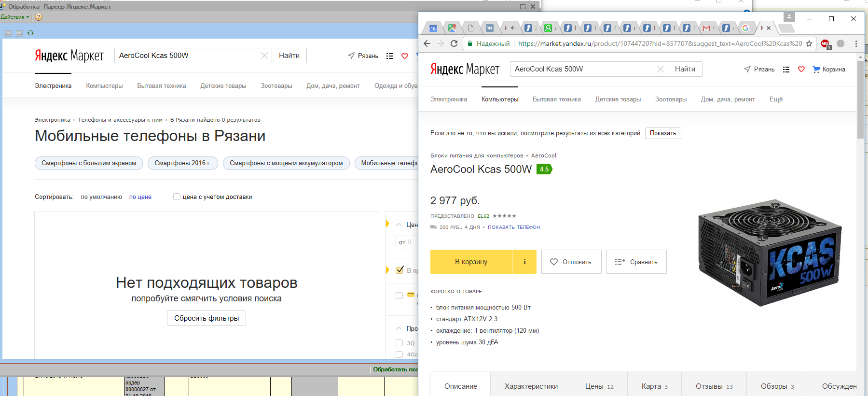Select Бытовая техника category in parser window
This screenshot has width=868, height=396.
point(161,85)
